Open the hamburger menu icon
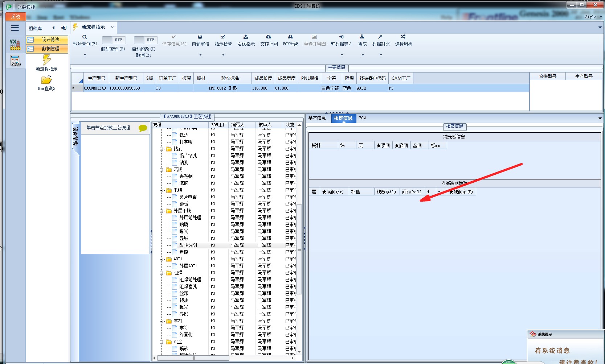The width and height of the screenshot is (605, 364). click(15, 28)
